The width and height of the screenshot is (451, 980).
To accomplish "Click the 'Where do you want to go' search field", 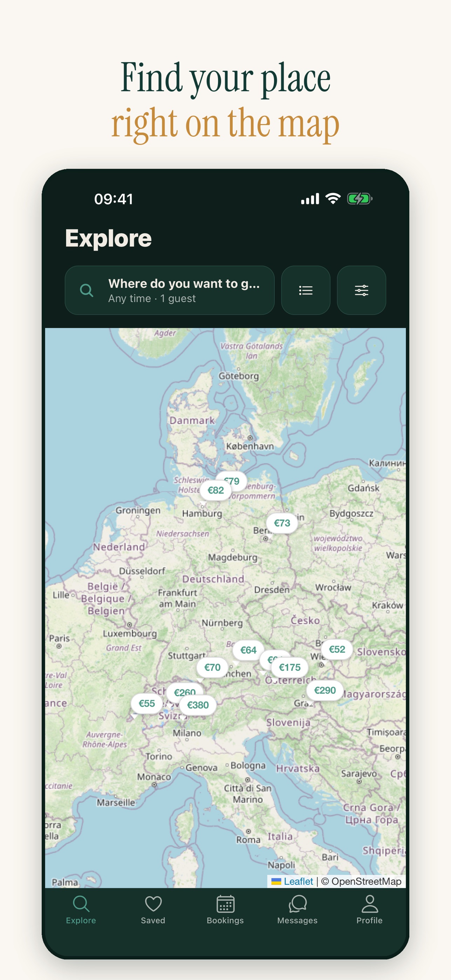I will [170, 290].
